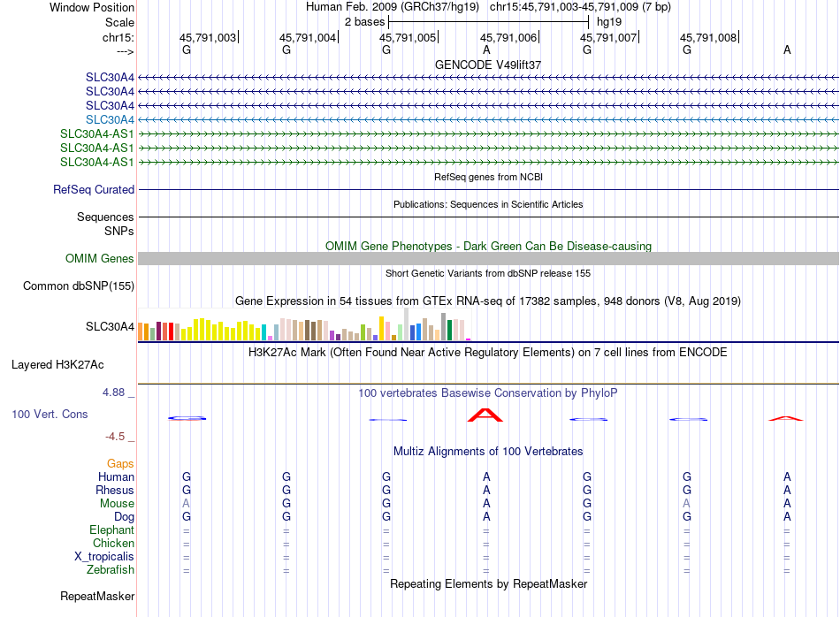Viewport: 840px width, 617px height.
Task: Click the 100 Vert. Cons track label
Action: (x=50, y=414)
